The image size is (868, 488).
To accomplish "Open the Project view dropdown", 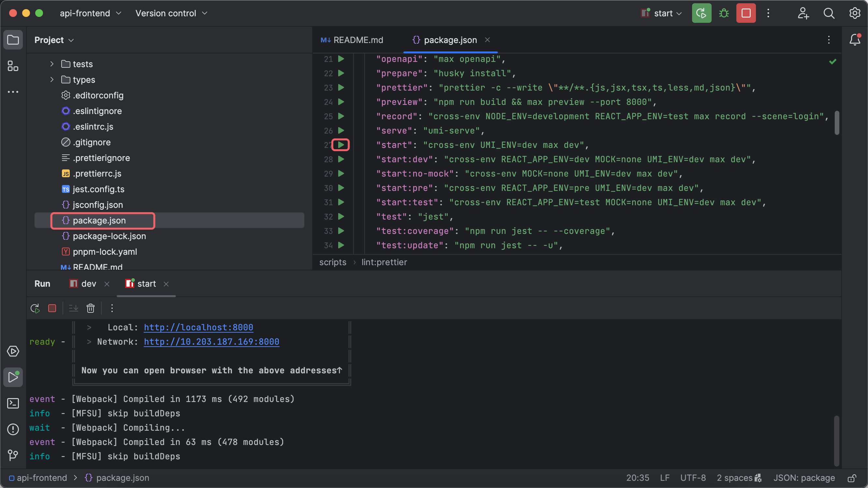I will click(54, 40).
